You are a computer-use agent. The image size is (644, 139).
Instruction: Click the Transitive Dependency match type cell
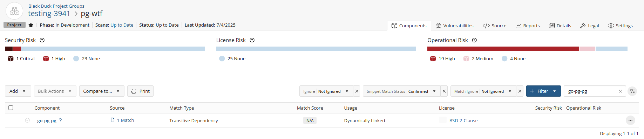pos(194,120)
